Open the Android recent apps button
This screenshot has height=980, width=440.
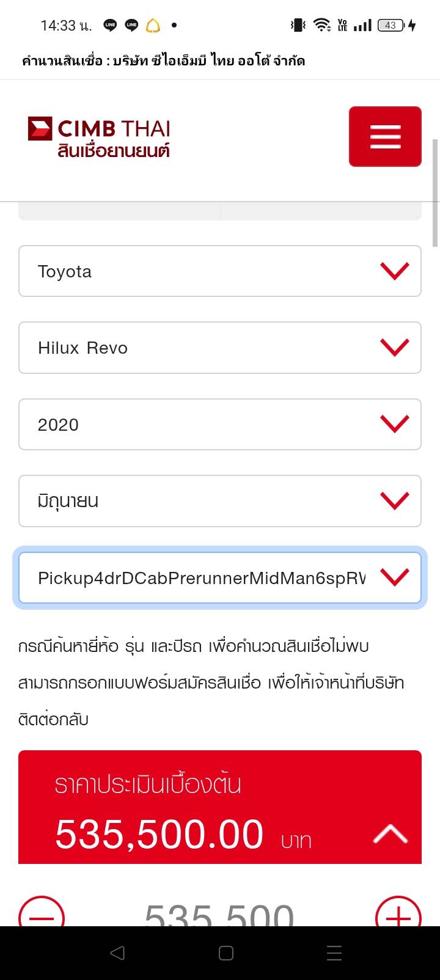coord(334,953)
